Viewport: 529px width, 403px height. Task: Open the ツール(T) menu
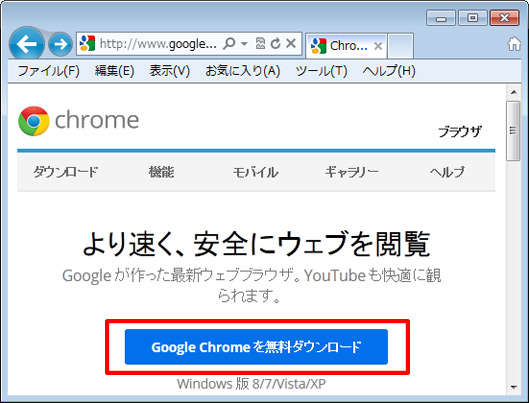click(x=322, y=71)
